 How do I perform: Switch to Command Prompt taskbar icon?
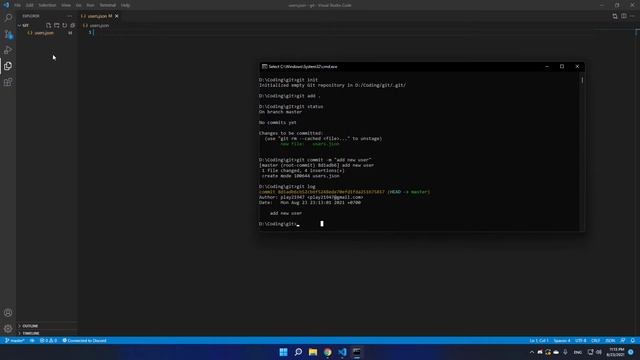(x=356, y=352)
